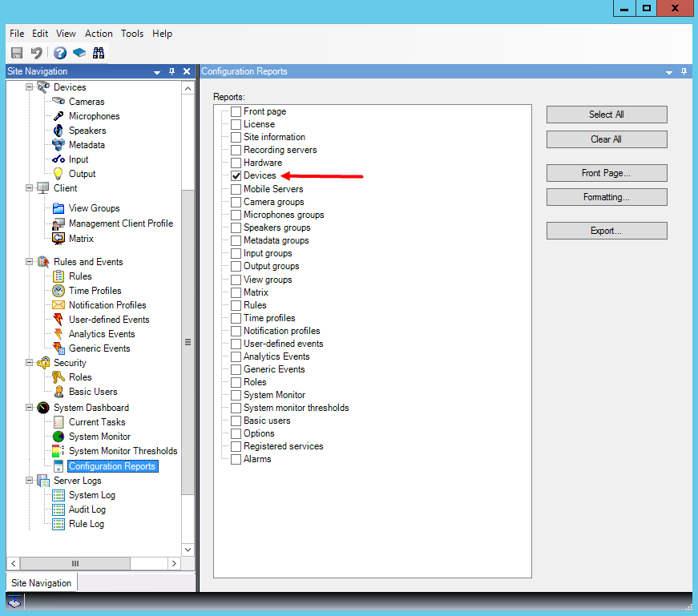
Task: Click the Export... button
Action: (607, 231)
